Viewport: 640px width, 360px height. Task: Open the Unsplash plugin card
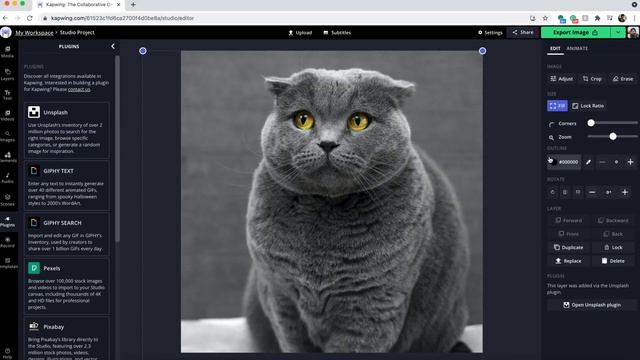67,130
